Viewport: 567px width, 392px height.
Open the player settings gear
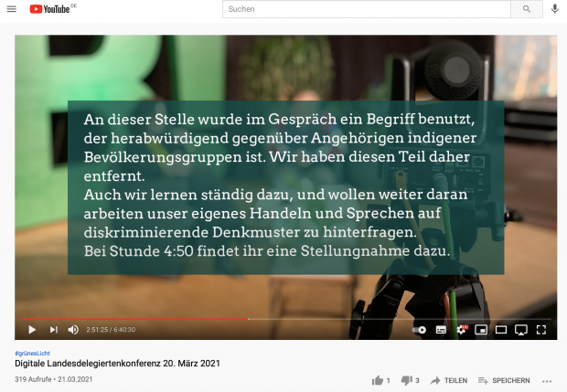click(461, 329)
